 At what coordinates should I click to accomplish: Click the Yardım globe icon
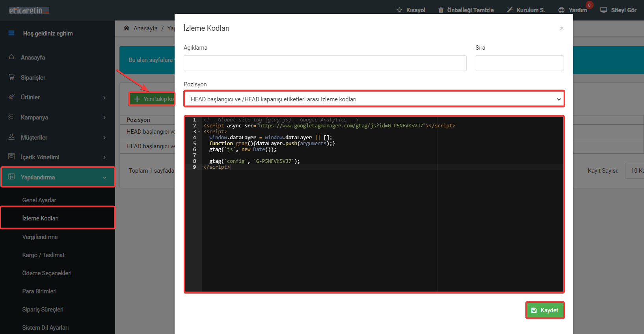(562, 10)
